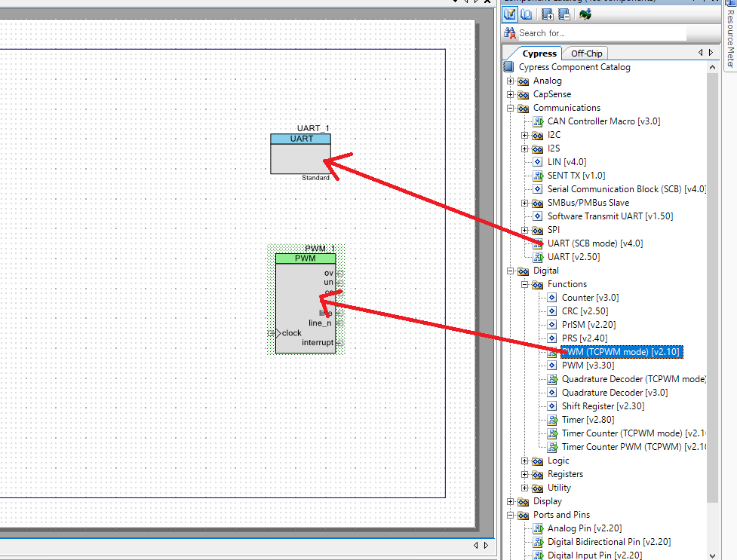737x560 pixels.
Task: Click UART (SCB mode) [v4.0] label
Action: (x=595, y=243)
